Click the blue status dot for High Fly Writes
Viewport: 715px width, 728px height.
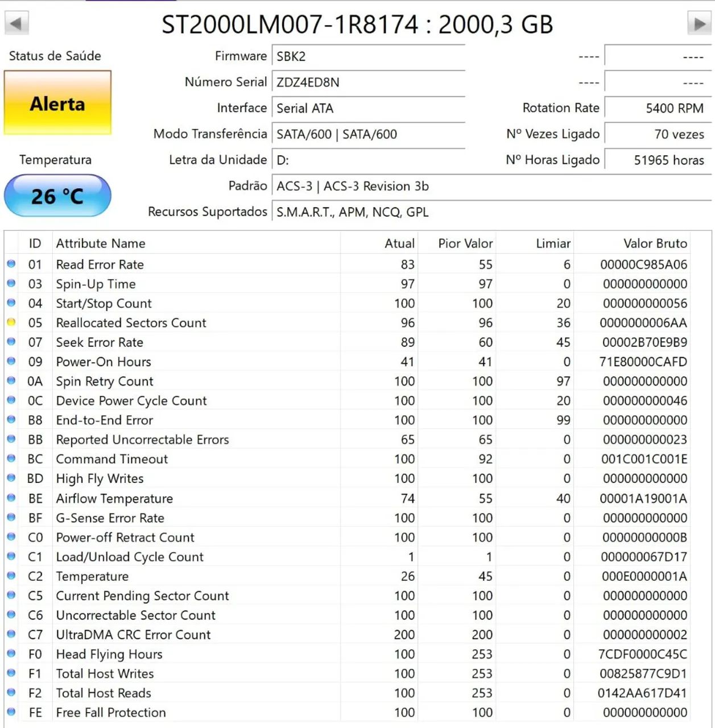[x=11, y=478]
